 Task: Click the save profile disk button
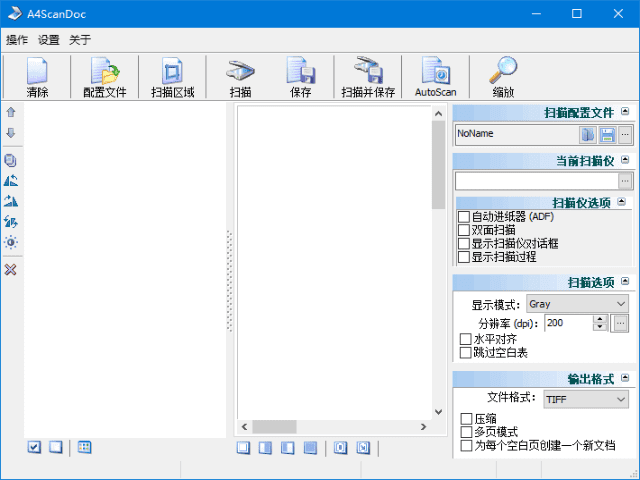(x=606, y=134)
